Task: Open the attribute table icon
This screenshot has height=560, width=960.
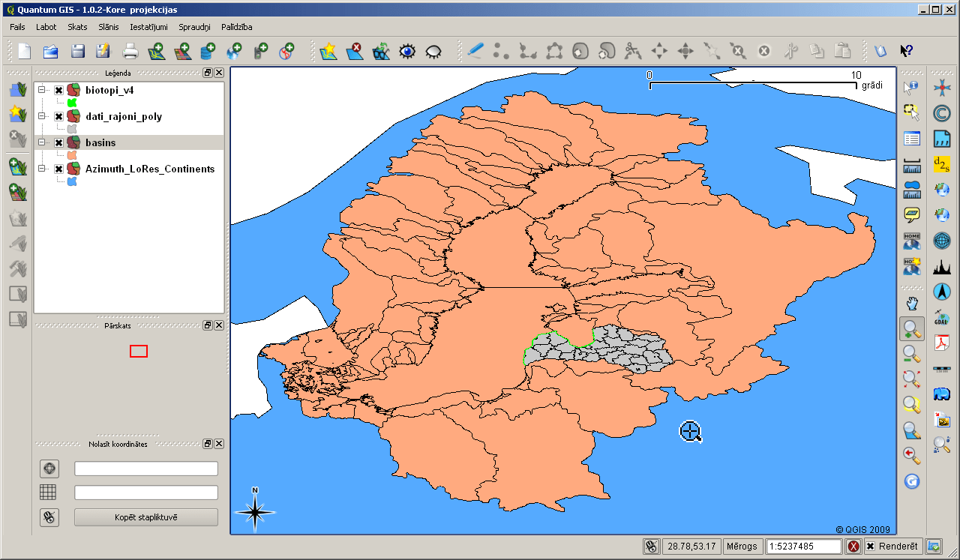Action: [x=912, y=139]
